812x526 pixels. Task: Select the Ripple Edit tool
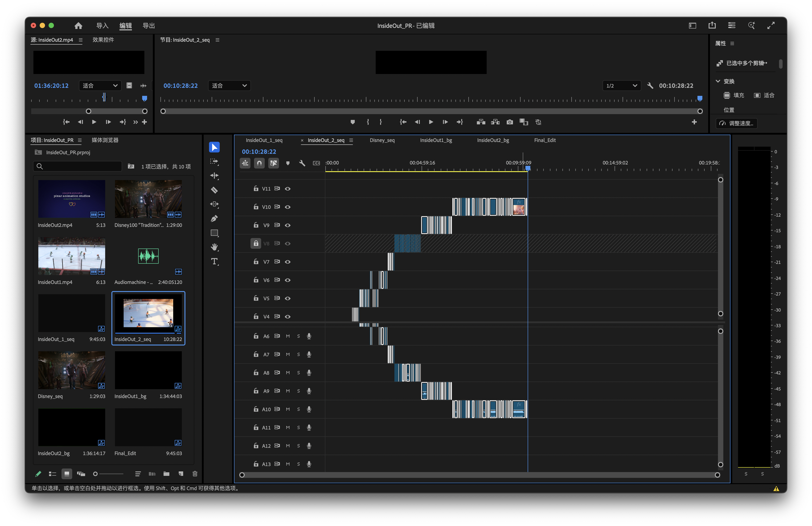(214, 176)
